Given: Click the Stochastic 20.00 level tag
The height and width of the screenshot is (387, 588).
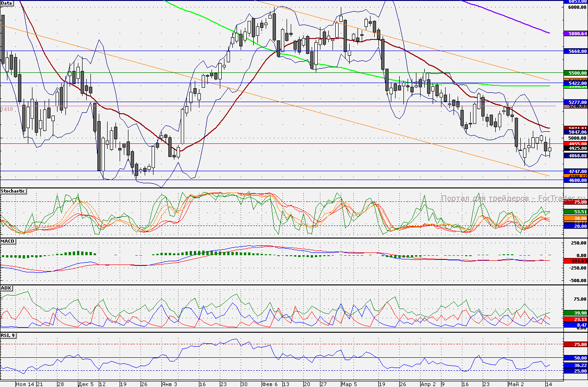Looking at the screenshot, I should pyautogui.click(x=575, y=226).
